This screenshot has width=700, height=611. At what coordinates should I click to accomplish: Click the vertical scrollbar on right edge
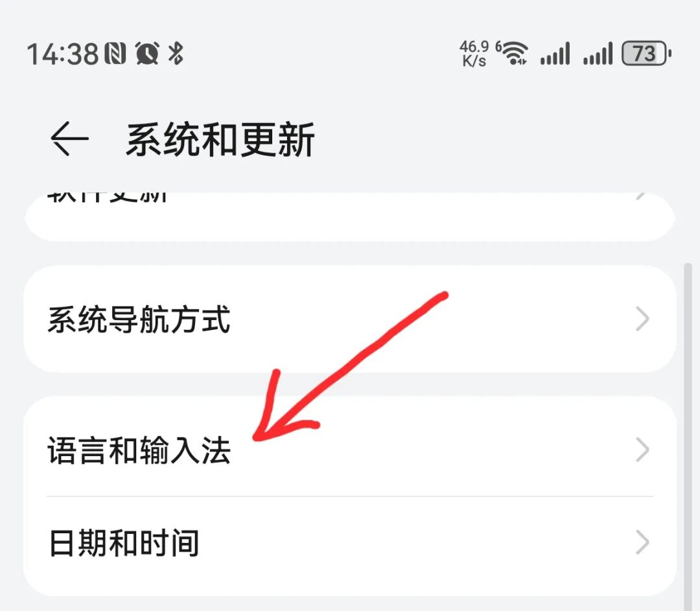pyautogui.click(x=688, y=437)
